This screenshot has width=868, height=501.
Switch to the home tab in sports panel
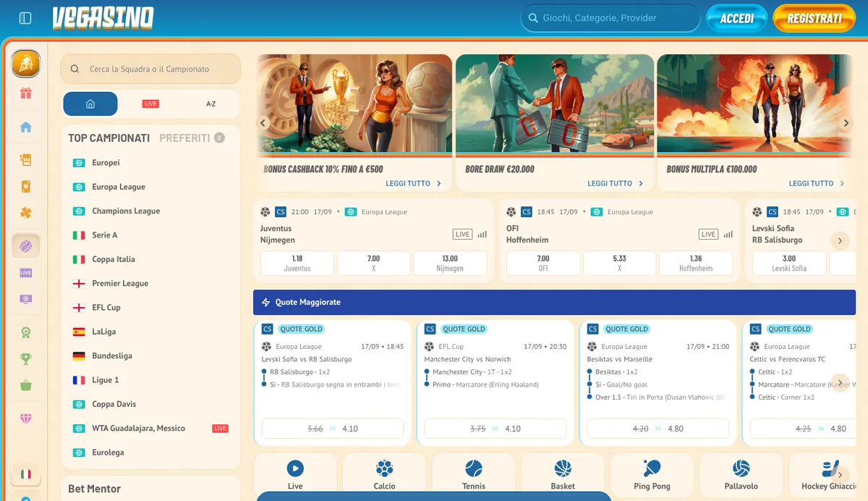point(90,104)
